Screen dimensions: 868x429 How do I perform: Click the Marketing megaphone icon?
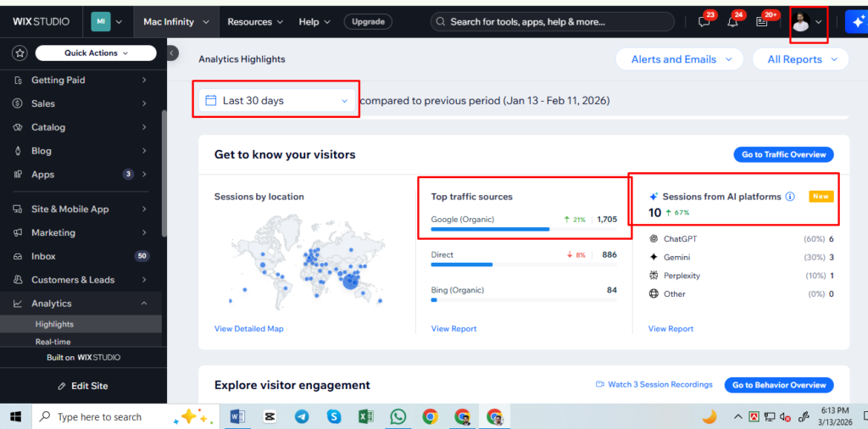[x=19, y=232]
